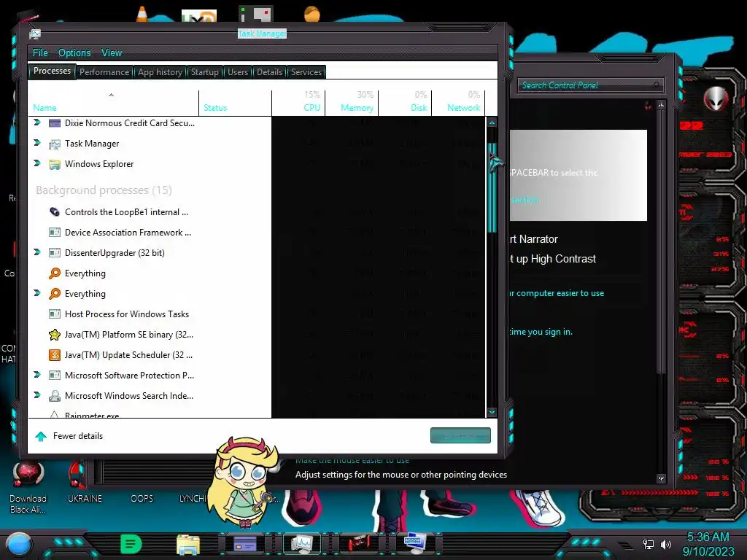The height and width of the screenshot is (560, 747).
Task: Expand Microsoft Software Protection process
Action: 37,375
